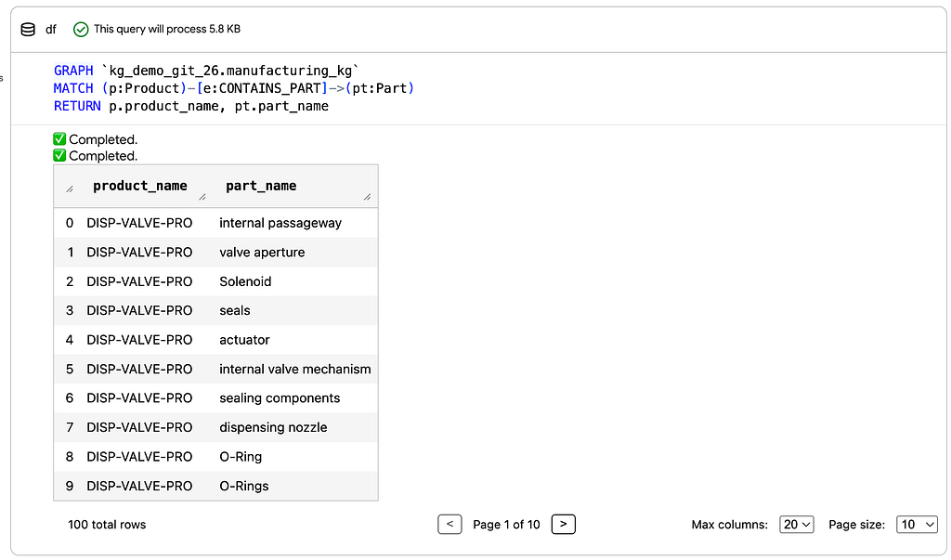Click the row index 5 cell
951x560 pixels.
click(70, 369)
